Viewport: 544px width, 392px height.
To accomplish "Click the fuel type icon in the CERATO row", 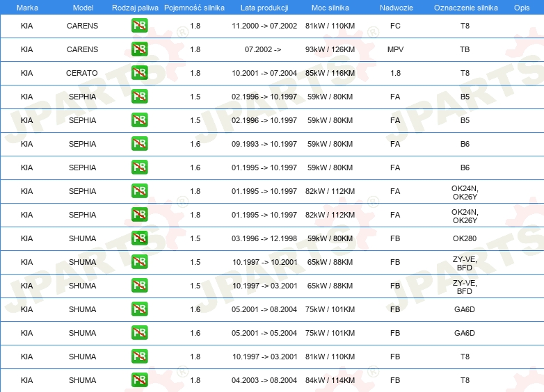I will coord(139,73).
